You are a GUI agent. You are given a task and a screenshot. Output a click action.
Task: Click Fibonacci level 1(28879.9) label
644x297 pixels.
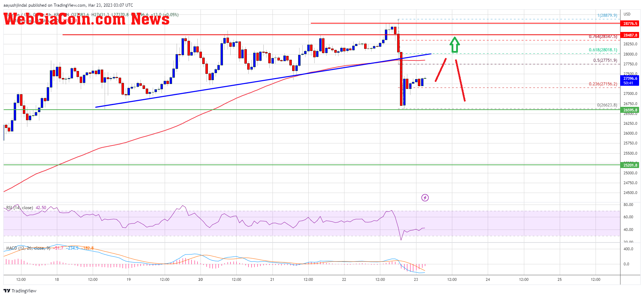607,15
